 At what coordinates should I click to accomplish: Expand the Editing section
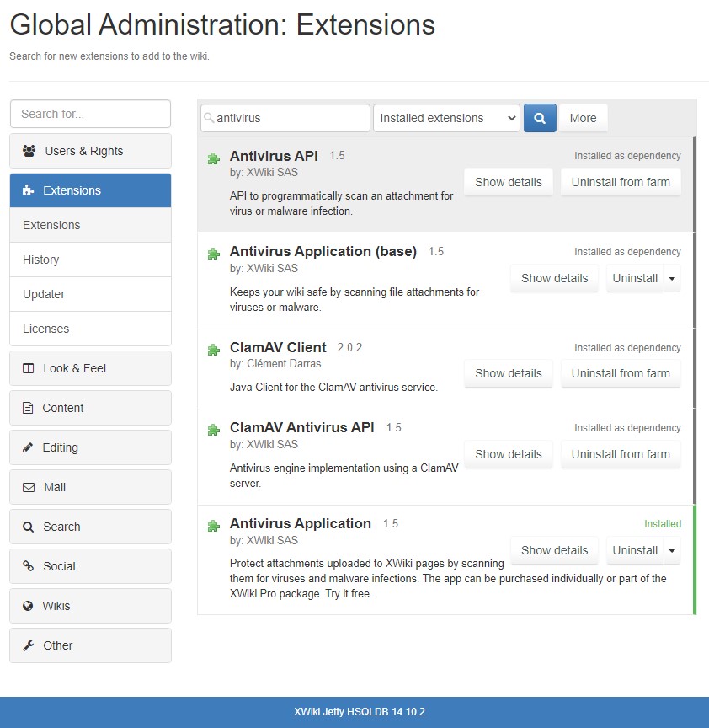pyautogui.click(x=90, y=447)
